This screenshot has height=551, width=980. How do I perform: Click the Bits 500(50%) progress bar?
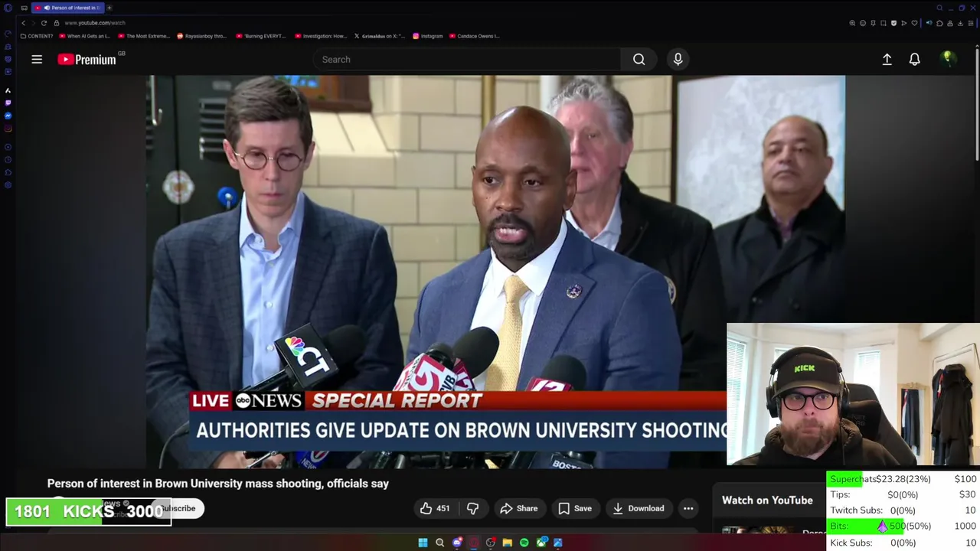tap(903, 527)
